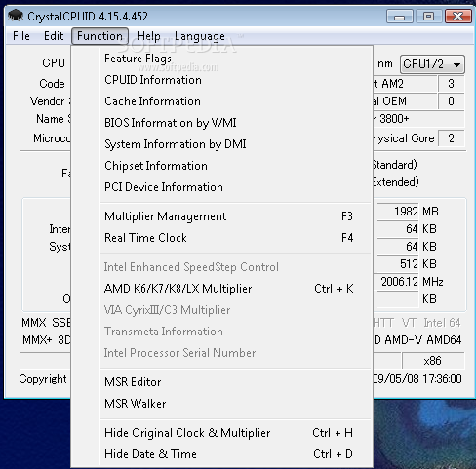Open the Edit menu
Image resolution: width=476 pixels, height=469 pixels.
(x=54, y=36)
